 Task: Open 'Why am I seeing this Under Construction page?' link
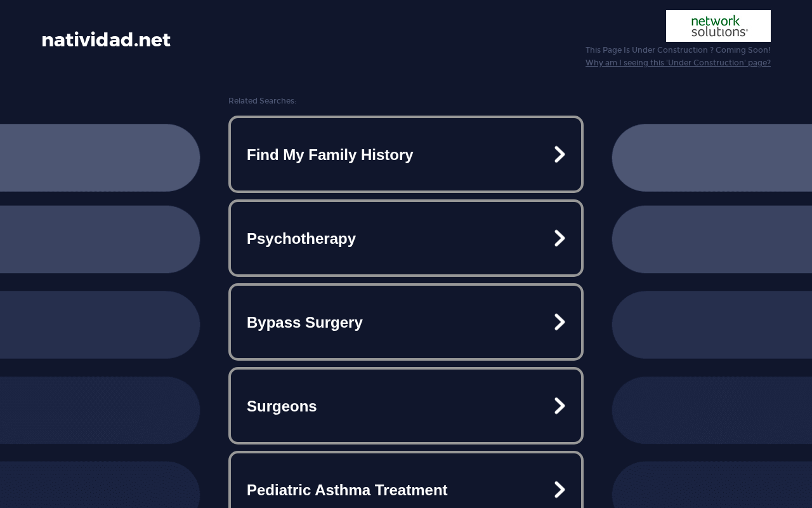[x=678, y=63]
